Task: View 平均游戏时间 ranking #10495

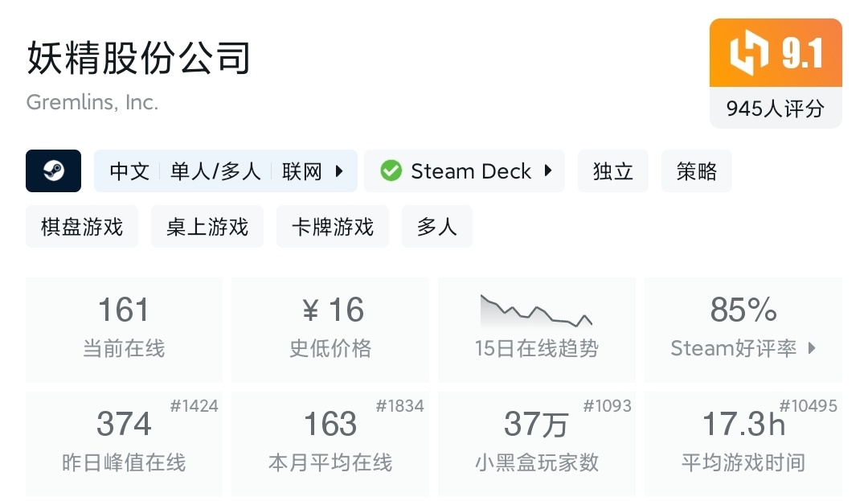Action: point(809,406)
